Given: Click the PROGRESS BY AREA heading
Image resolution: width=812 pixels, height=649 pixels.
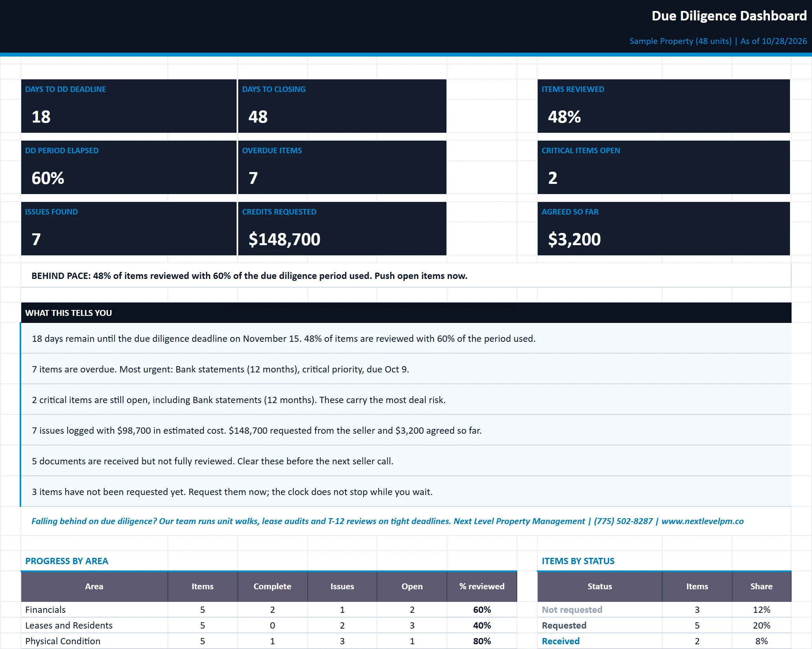Looking at the screenshot, I should pos(66,561).
